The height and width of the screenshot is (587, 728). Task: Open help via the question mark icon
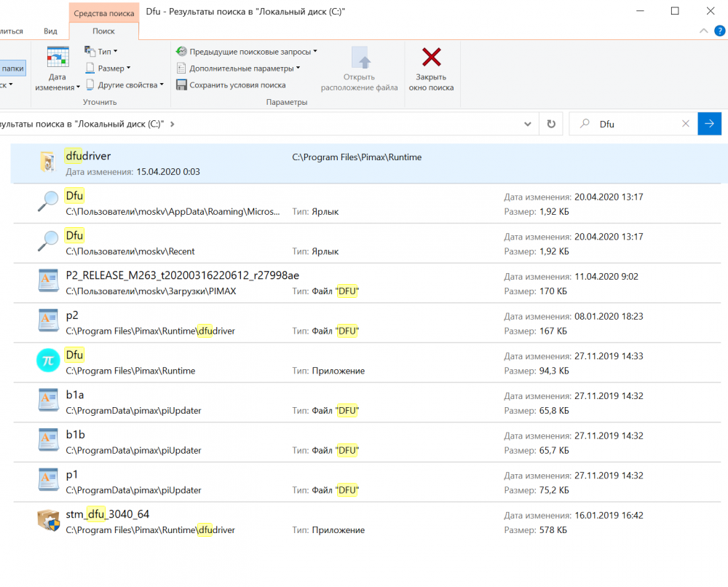(720, 31)
